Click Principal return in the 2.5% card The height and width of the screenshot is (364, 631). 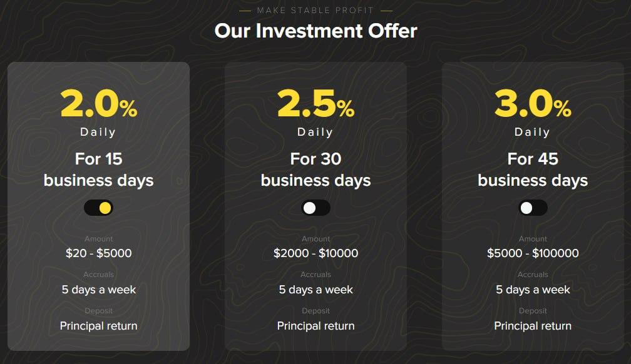tap(316, 326)
